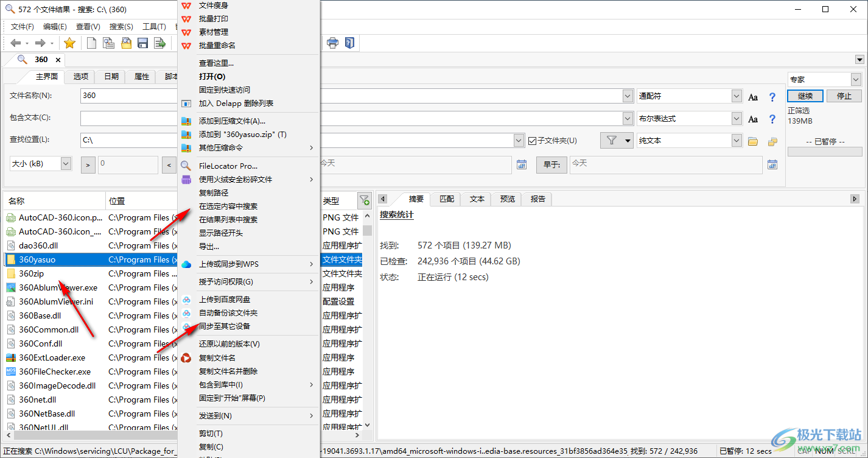This screenshot has height=458, width=868.
Task: Choose 复制路径 in context menu
Action: [249, 192]
